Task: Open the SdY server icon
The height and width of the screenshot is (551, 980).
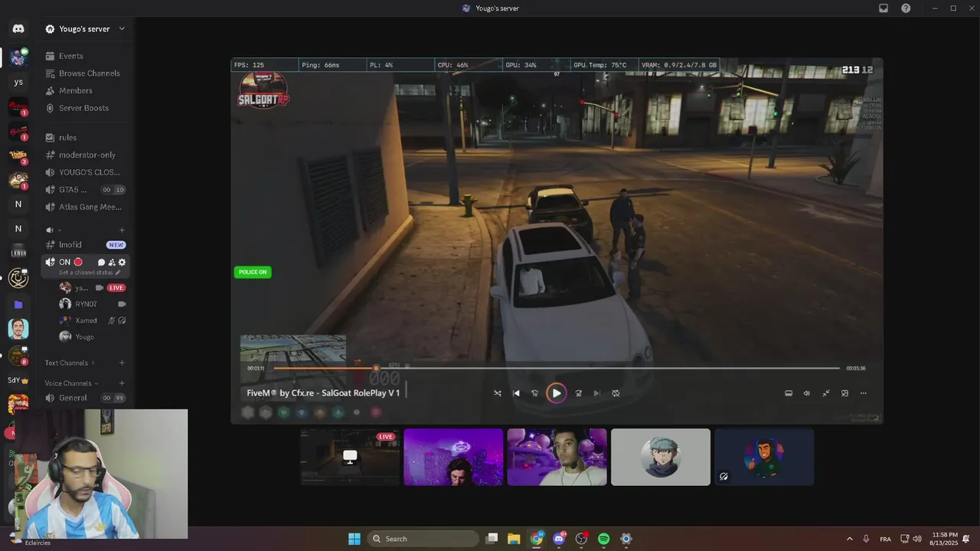Action: 18,380
